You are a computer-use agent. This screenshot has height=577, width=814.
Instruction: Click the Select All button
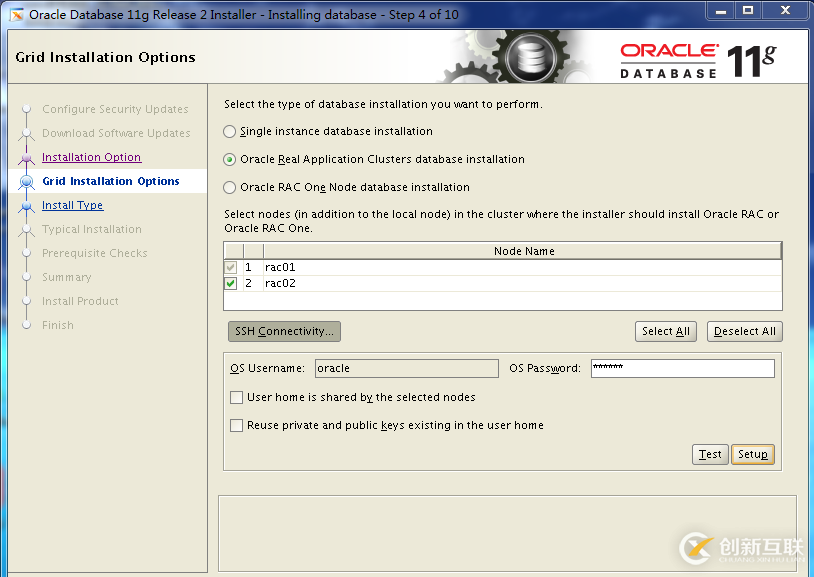tap(666, 331)
